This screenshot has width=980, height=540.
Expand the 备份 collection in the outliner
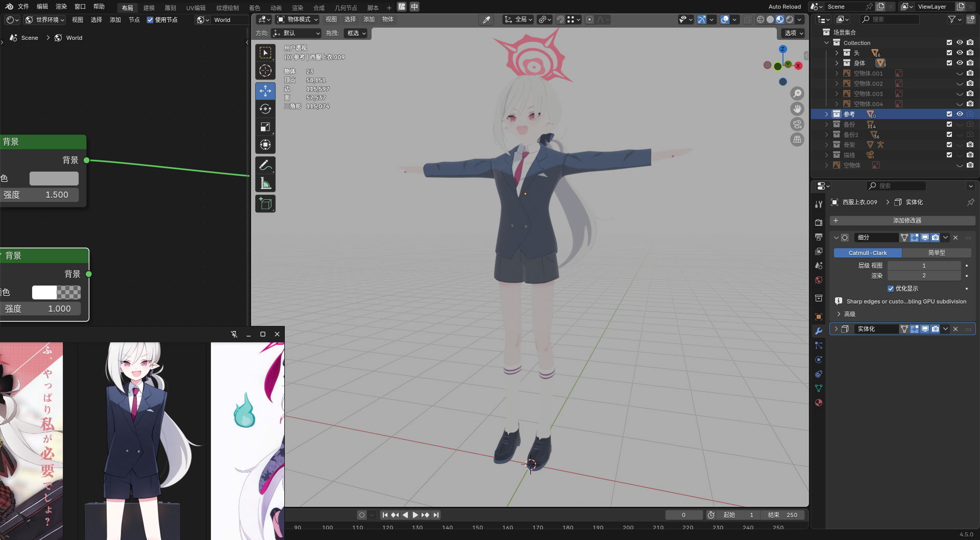(x=827, y=125)
